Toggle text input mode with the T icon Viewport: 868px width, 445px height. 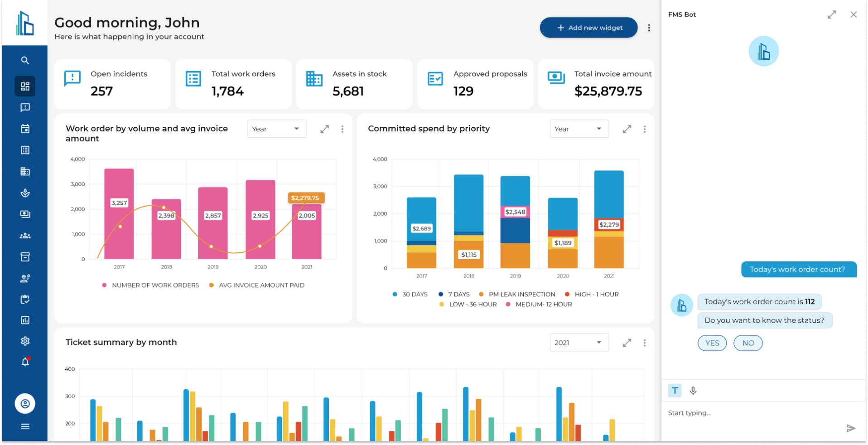[675, 390]
